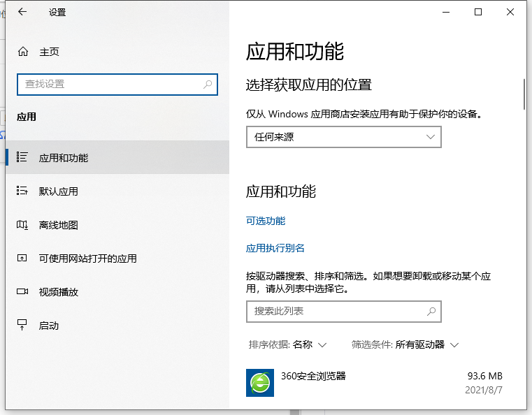Click the 启动 startup icon
532x415 pixels.
(22, 326)
